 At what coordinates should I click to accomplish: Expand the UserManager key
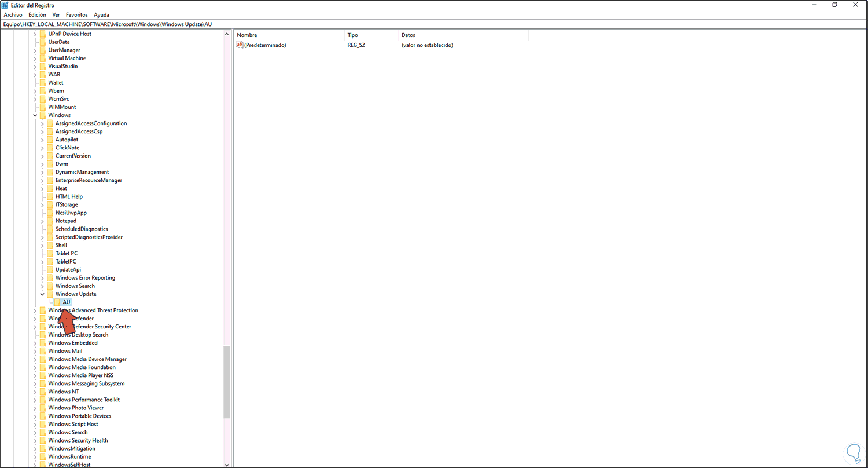pos(35,50)
